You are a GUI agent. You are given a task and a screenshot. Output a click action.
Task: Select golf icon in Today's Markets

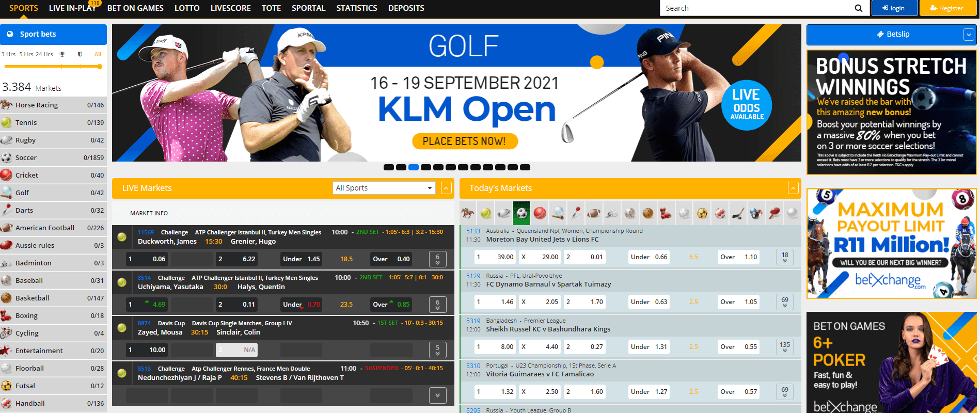tap(558, 213)
